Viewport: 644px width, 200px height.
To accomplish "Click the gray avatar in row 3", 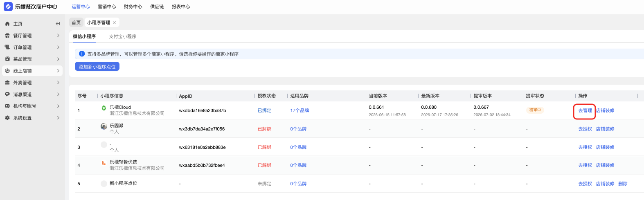I will (x=104, y=144).
